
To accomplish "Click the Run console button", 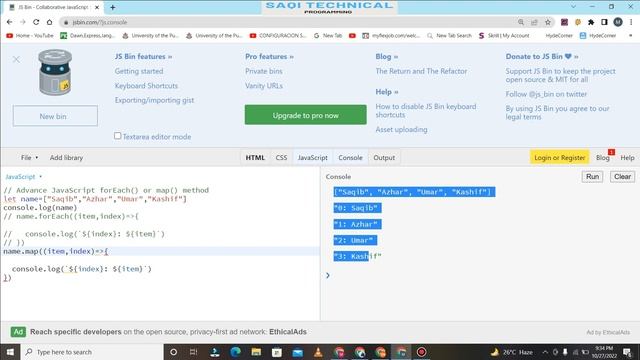I will (592, 176).
